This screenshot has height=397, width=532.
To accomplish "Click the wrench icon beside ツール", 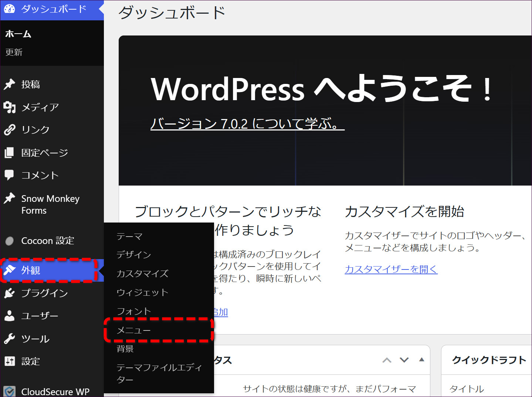I will (x=10, y=339).
